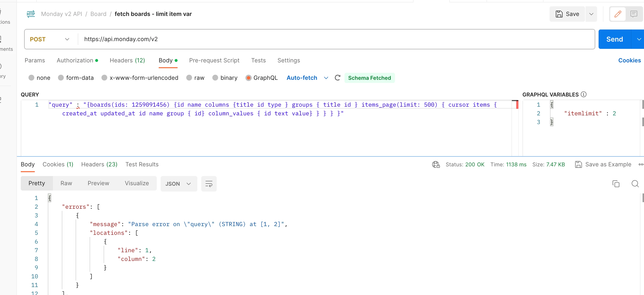Click the GraphQL Variables info icon
Screen dimensions: 644x295
click(x=583, y=94)
